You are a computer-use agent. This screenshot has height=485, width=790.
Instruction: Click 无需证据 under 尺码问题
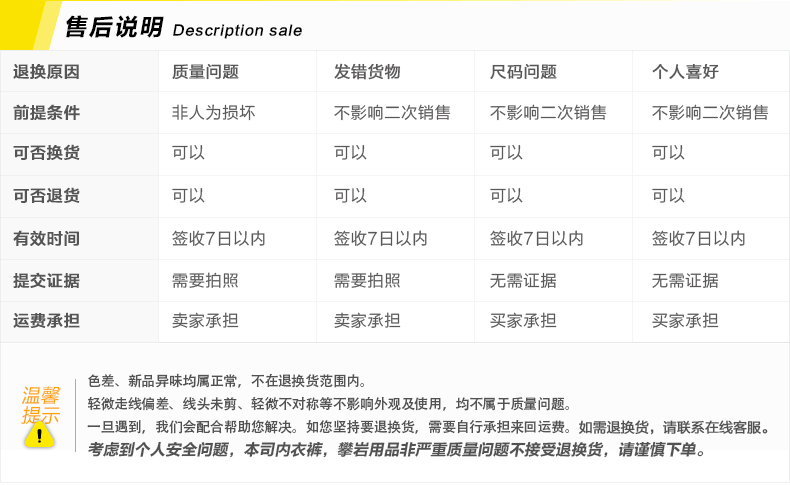pyautogui.click(x=523, y=281)
